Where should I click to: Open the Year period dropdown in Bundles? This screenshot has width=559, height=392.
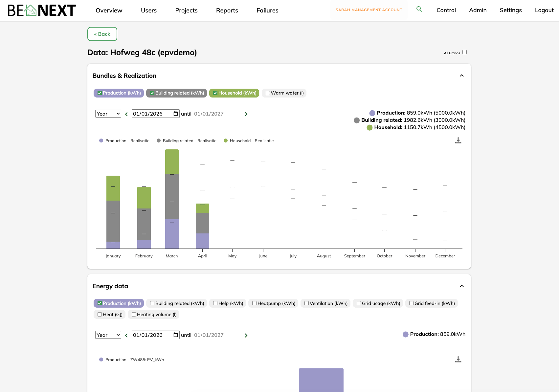pyautogui.click(x=108, y=114)
